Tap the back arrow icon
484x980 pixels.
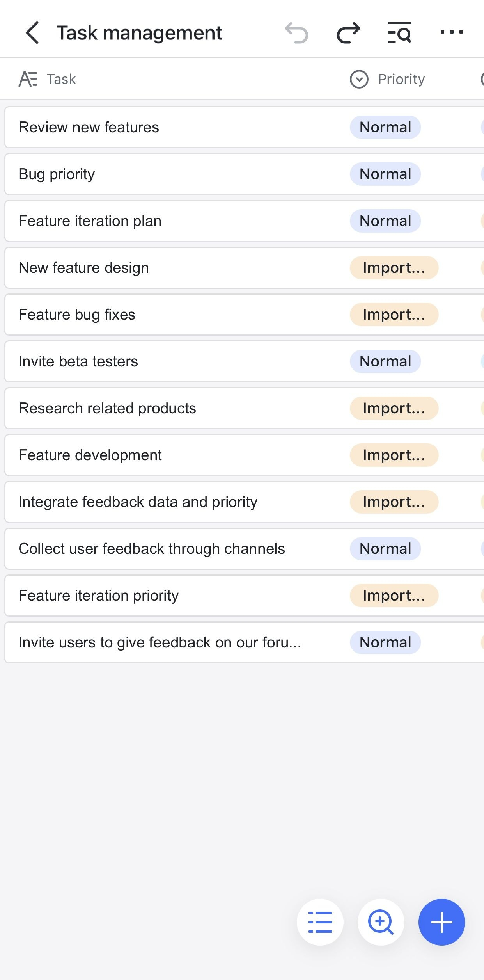[32, 33]
